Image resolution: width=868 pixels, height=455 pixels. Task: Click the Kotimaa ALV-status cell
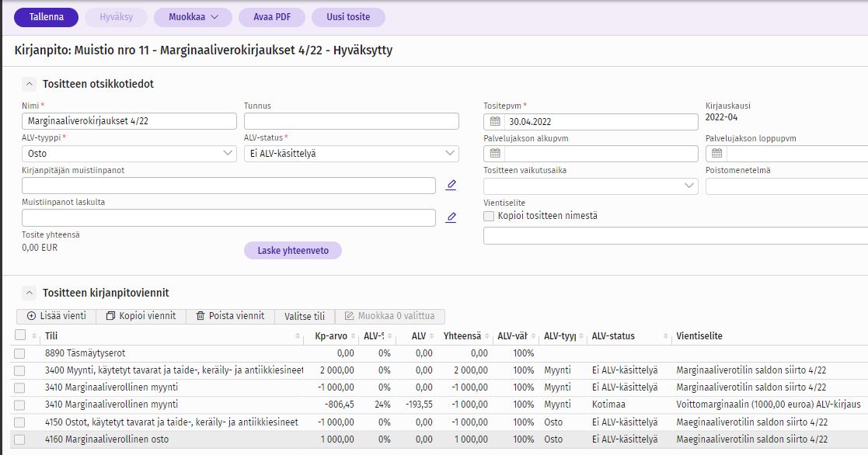pos(609,405)
